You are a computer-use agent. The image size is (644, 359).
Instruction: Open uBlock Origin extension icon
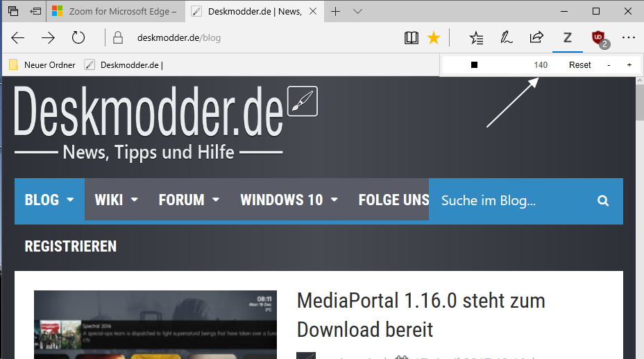click(x=600, y=39)
